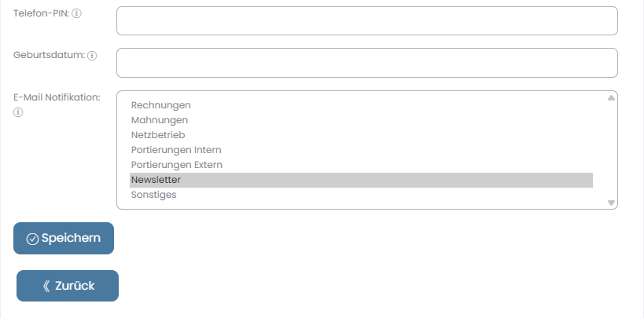
Task: Focus the Geburtsdatum input field
Action: pyautogui.click(x=366, y=63)
